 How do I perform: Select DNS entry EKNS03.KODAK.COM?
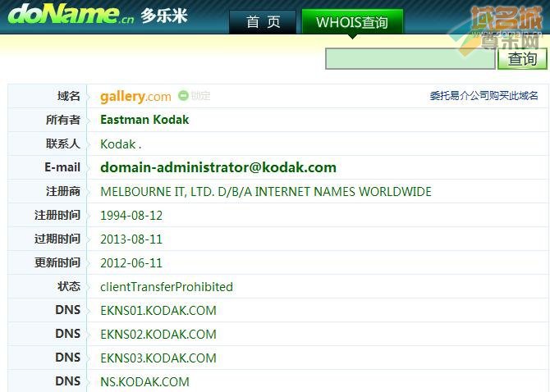pos(158,358)
